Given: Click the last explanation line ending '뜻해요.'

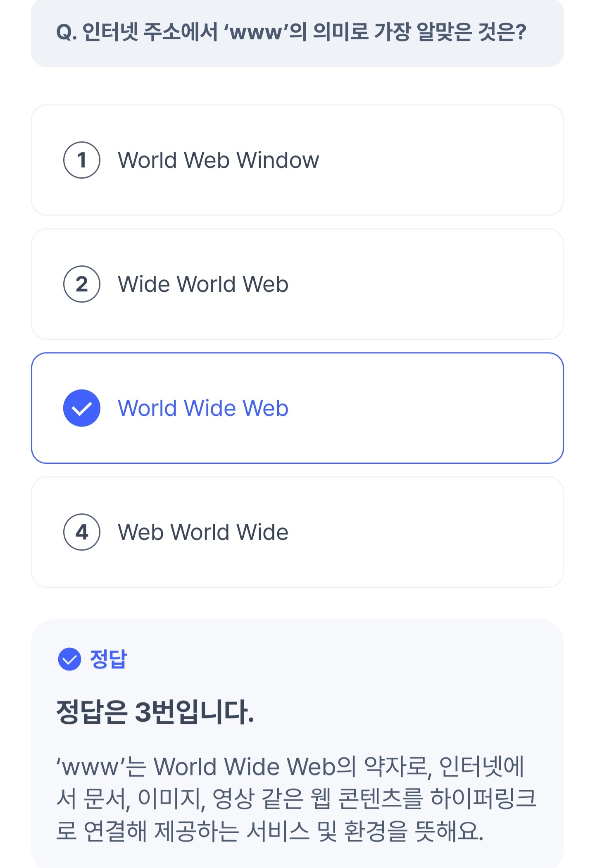Looking at the screenshot, I should (x=269, y=831).
